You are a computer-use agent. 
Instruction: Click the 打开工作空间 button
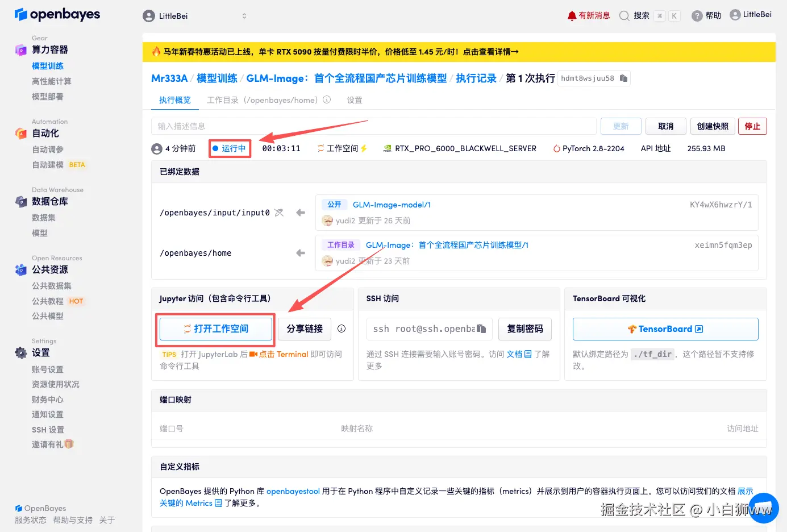[x=216, y=329]
